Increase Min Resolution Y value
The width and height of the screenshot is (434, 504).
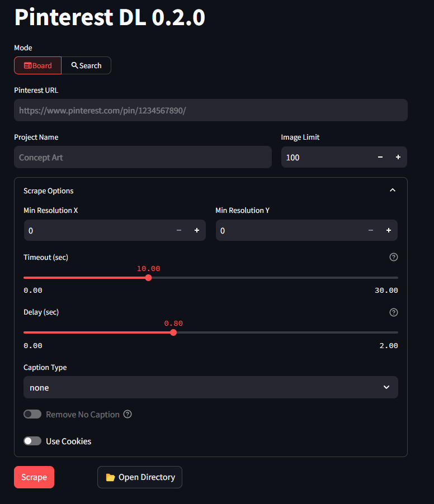pyautogui.click(x=389, y=230)
